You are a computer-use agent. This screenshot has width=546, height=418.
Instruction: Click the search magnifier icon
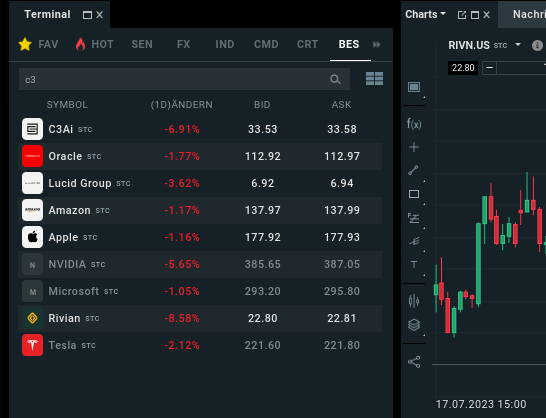click(335, 79)
